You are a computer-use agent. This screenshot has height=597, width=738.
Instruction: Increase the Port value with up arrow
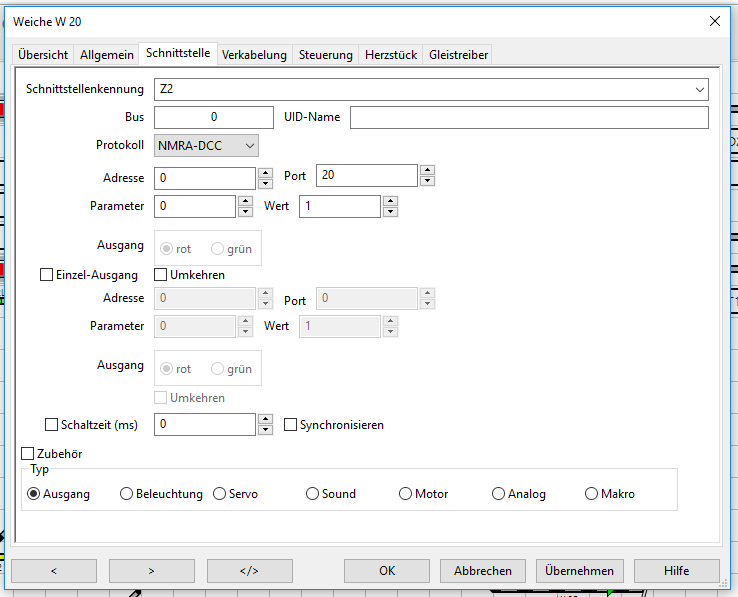[427, 171]
